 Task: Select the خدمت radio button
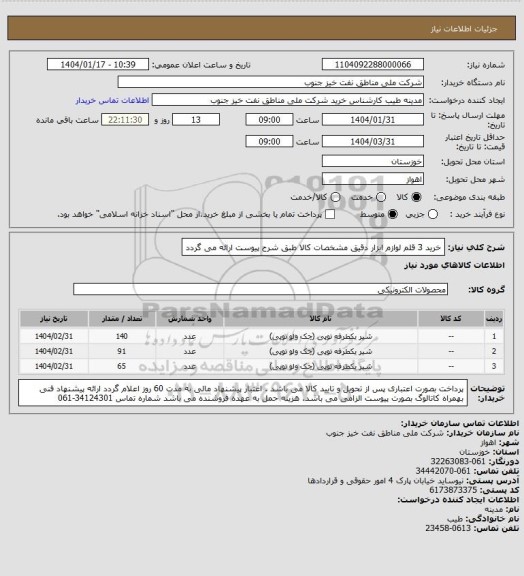pos(381,197)
